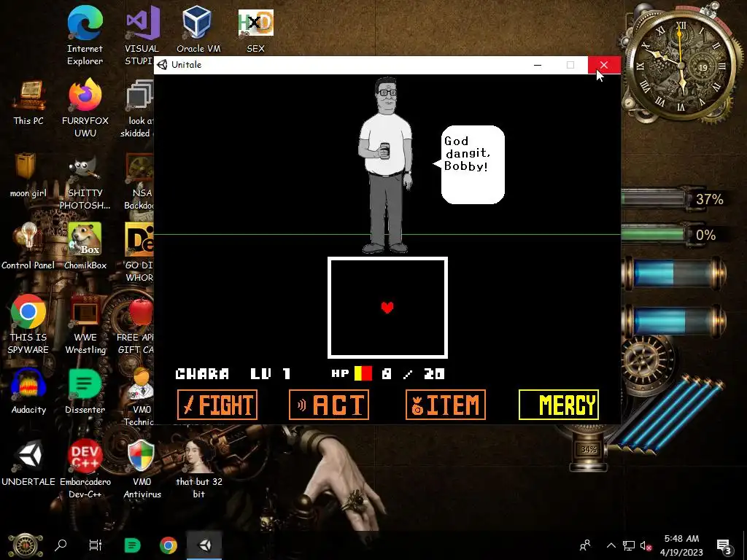Open the NSA Backdoor desktop icon

(x=139, y=181)
